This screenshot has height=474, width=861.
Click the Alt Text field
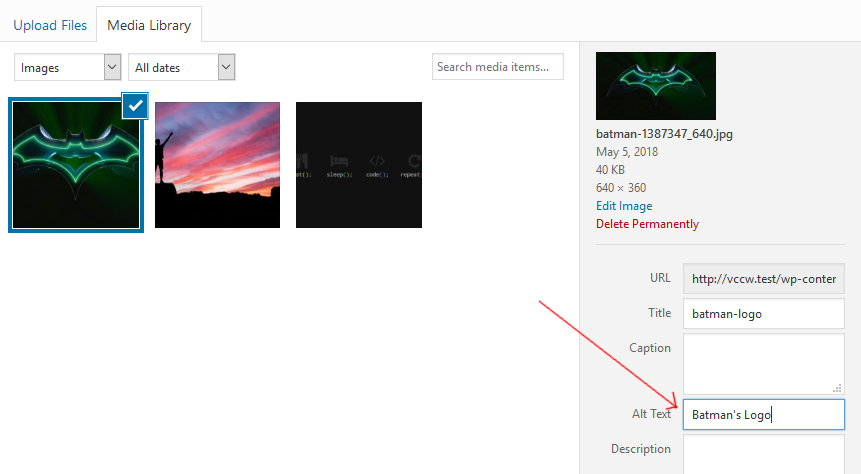(x=764, y=415)
